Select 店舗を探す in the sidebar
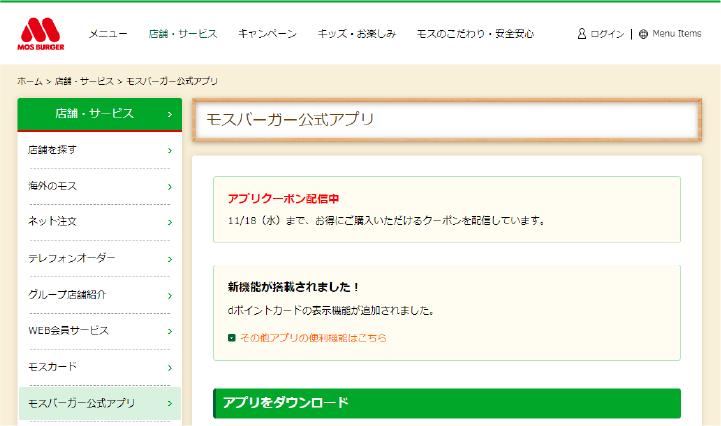Screen dimensions: 721x426 (100, 150)
